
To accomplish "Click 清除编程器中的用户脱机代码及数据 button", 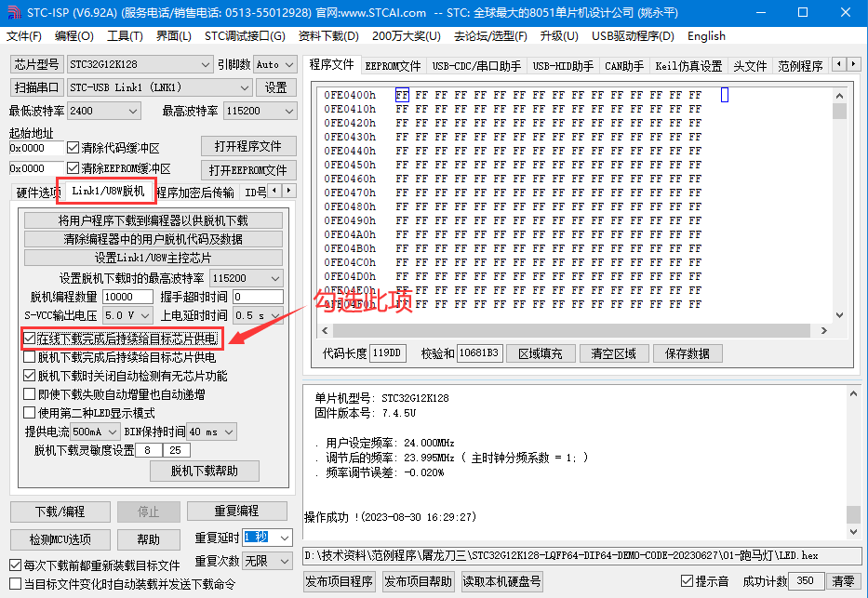I will tap(154, 239).
